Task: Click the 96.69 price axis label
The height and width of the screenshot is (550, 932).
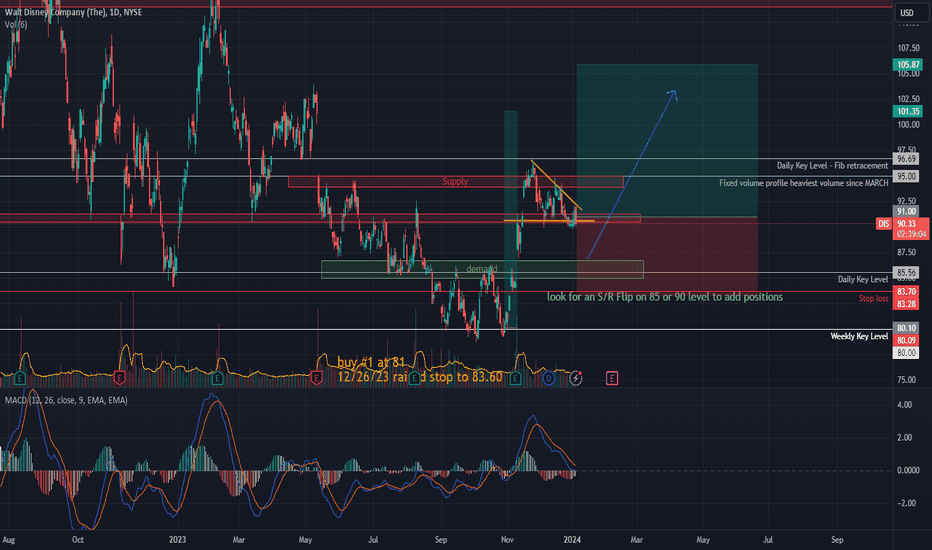Action: [906, 159]
